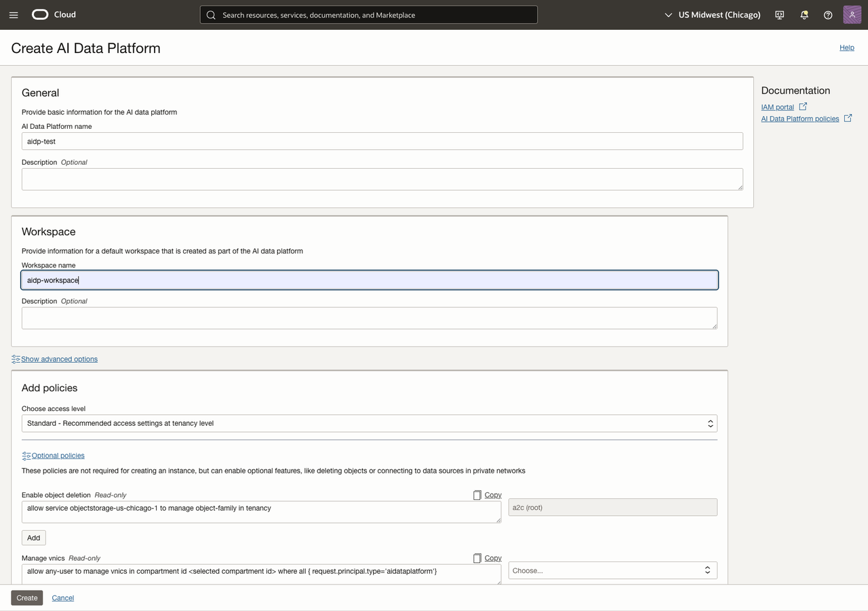Open the AI Data Platform policies link
Image resolution: width=868 pixels, height=611 pixels.
800,119
